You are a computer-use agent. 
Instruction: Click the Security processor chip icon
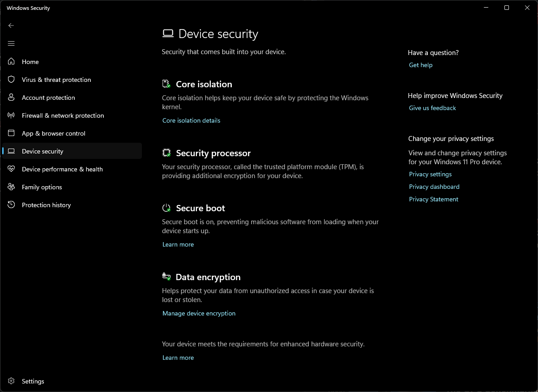point(167,153)
